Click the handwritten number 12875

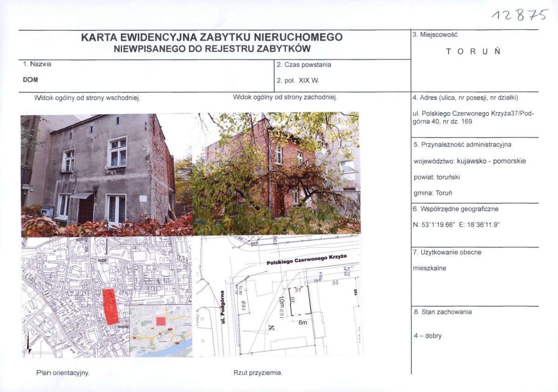click(x=519, y=15)
